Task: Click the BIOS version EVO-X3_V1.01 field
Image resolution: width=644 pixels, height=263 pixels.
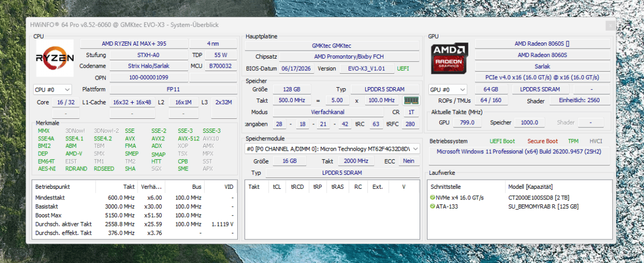Action: [x=367, y=69]
